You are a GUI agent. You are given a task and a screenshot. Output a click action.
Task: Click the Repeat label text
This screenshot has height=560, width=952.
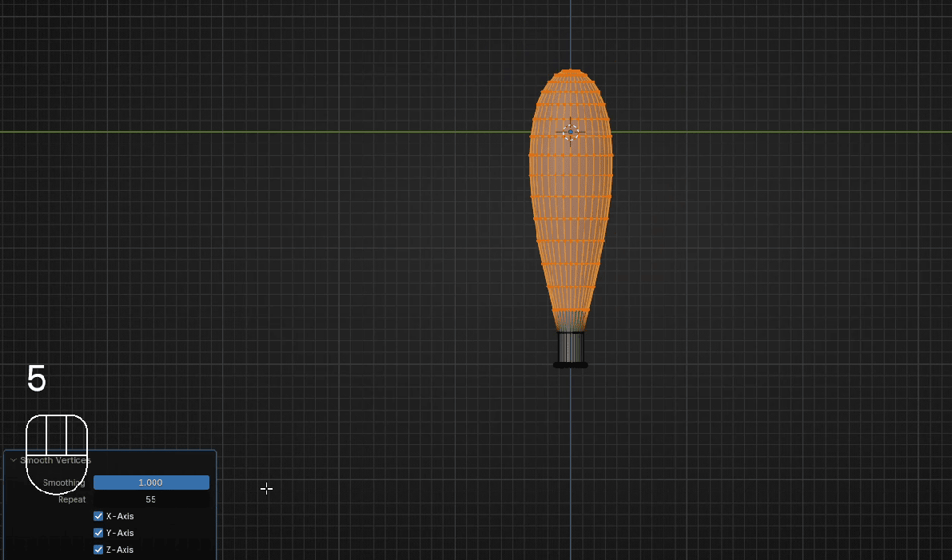(72, 499)
